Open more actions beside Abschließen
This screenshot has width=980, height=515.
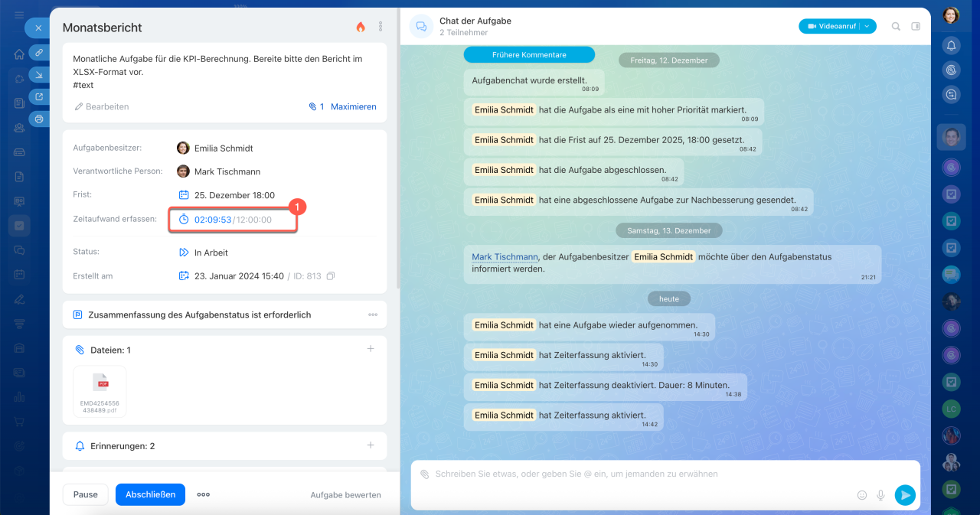tap(203, 494)
